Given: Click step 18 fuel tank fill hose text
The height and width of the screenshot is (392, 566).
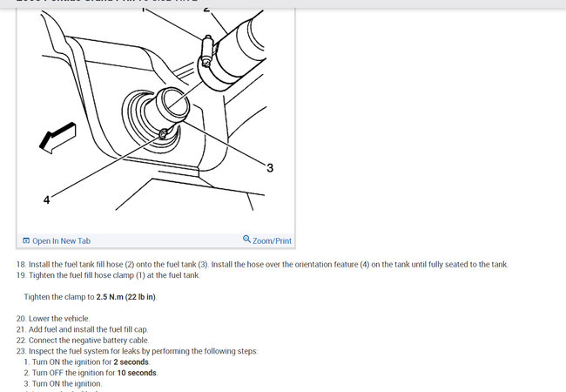Looking at the screenshot, I should [262, 265].
